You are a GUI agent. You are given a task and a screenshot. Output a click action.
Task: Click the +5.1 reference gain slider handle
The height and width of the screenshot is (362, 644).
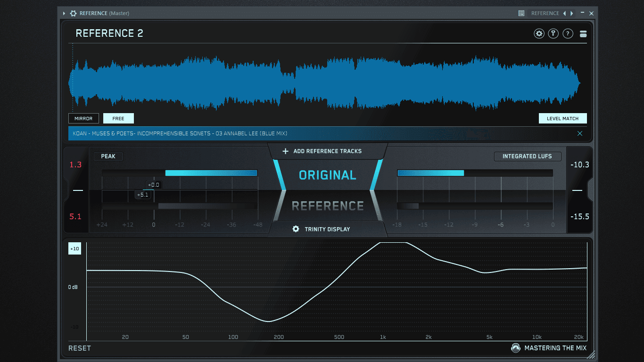(142, 195)
